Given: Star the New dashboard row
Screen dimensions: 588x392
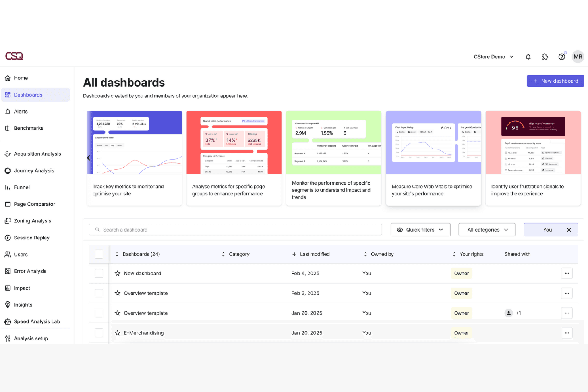Looking at the screenshot, I should coord(118,273).
